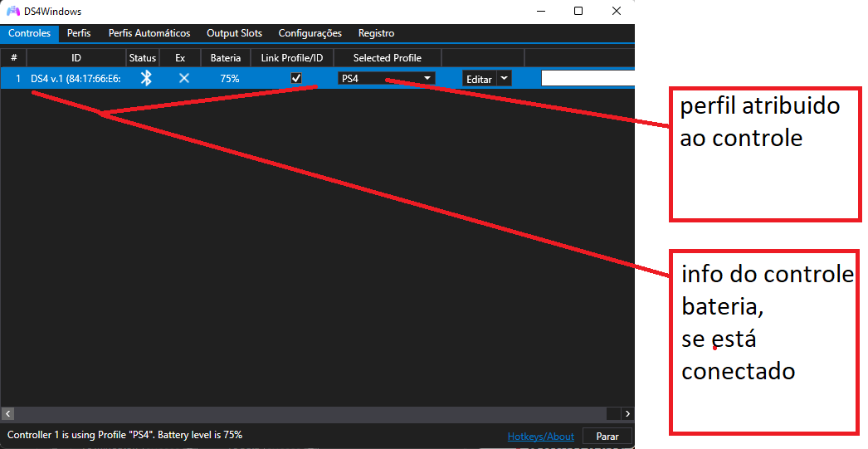Click the right arrow of the horizontal scrollbar
Screen dimensions: 868x449
(x=627, y=413)
